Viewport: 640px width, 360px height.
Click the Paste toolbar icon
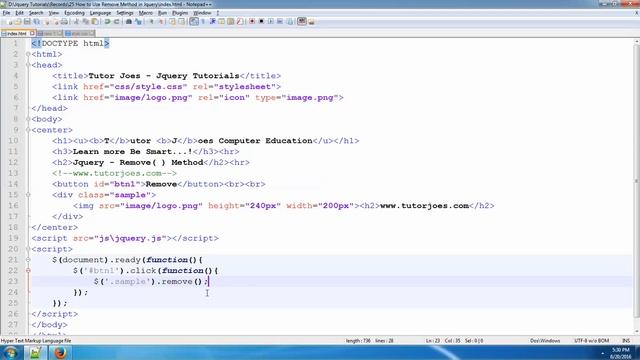(x=95, y=22)
